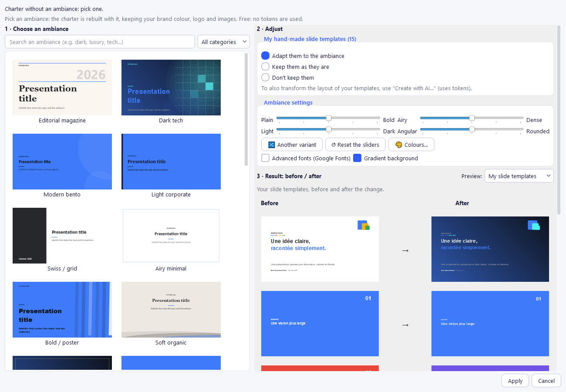Click the '3 · Result: before / after' heading
The width and height of the screenshot is (566, 392).
pos(289,176)
